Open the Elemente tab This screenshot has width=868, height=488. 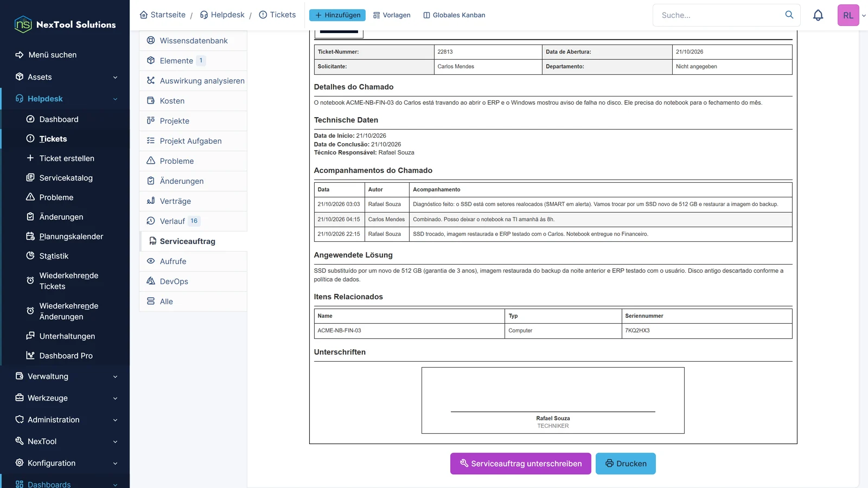tap(193, 61)
